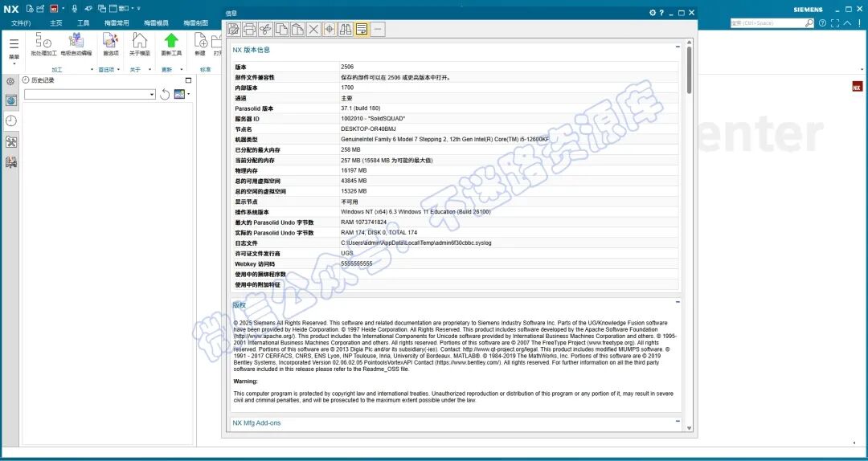Screen dimensions: 868x461
Task: Click the question mark help in Information title bar
Action: (x=661, y=13)
